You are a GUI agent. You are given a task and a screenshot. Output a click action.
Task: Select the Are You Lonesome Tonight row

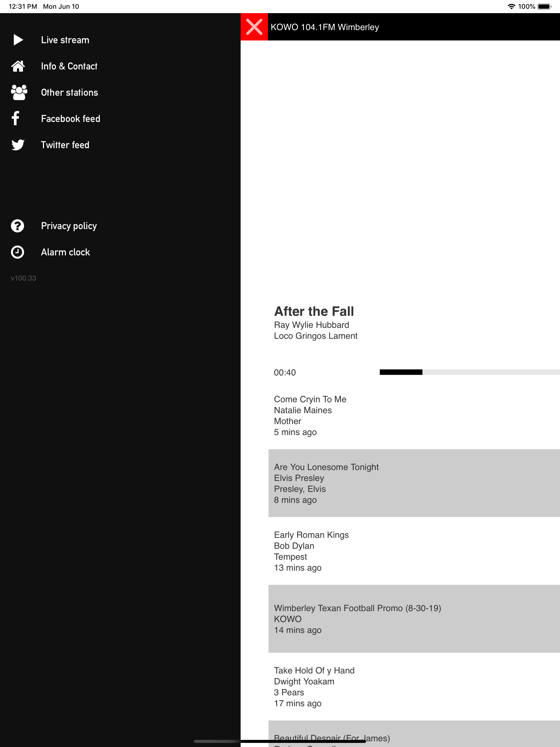(414, 483)
